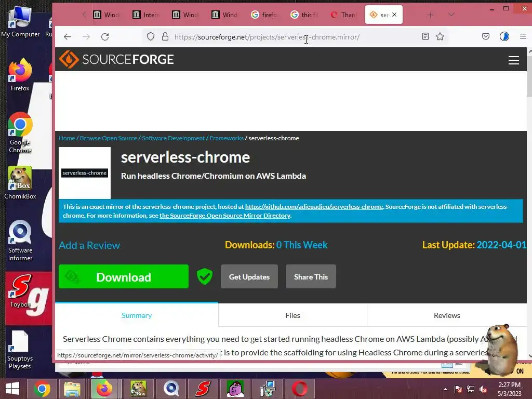Switch to the 'firefo' Google tab
532x399 pixels.
point(264,15)
